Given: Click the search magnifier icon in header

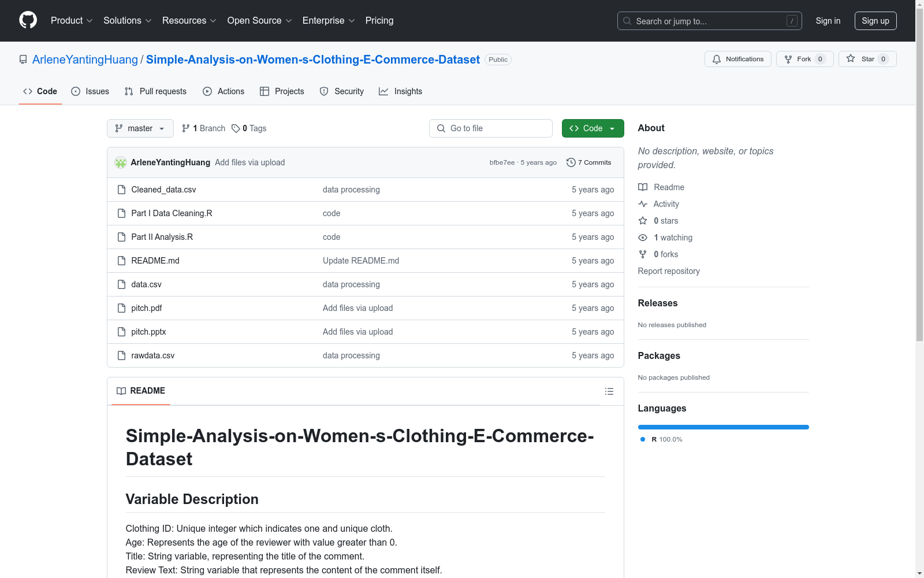Looking at the screenshot, I should [627, 21].
